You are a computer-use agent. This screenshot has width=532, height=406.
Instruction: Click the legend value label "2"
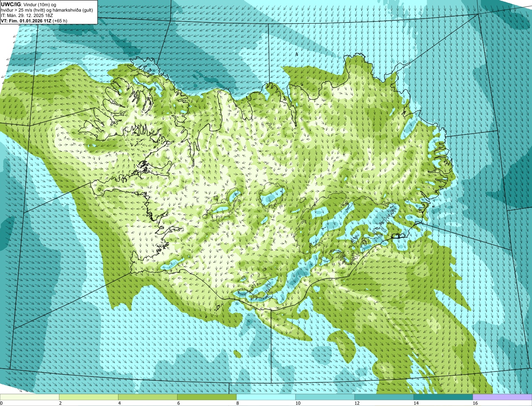tap(61, 403)
